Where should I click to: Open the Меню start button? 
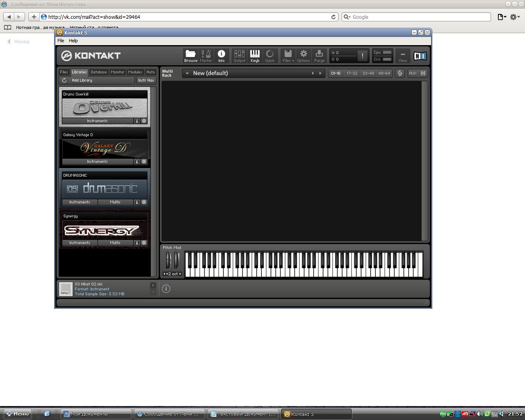click(18, 414)
